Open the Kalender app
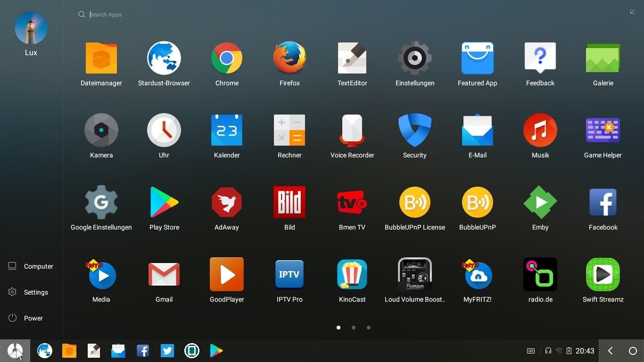The image size is (644, 362). (x=227, y=130)
